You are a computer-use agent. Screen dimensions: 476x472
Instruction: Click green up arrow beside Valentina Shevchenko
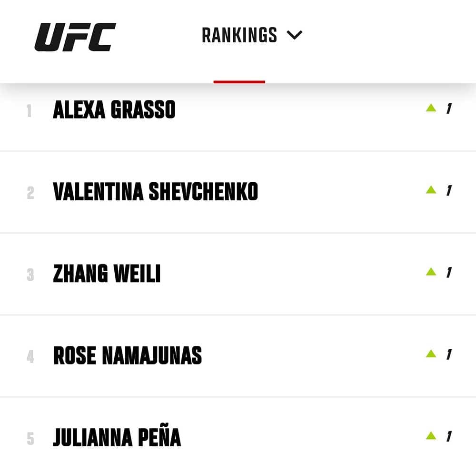[x=431, y=190]
